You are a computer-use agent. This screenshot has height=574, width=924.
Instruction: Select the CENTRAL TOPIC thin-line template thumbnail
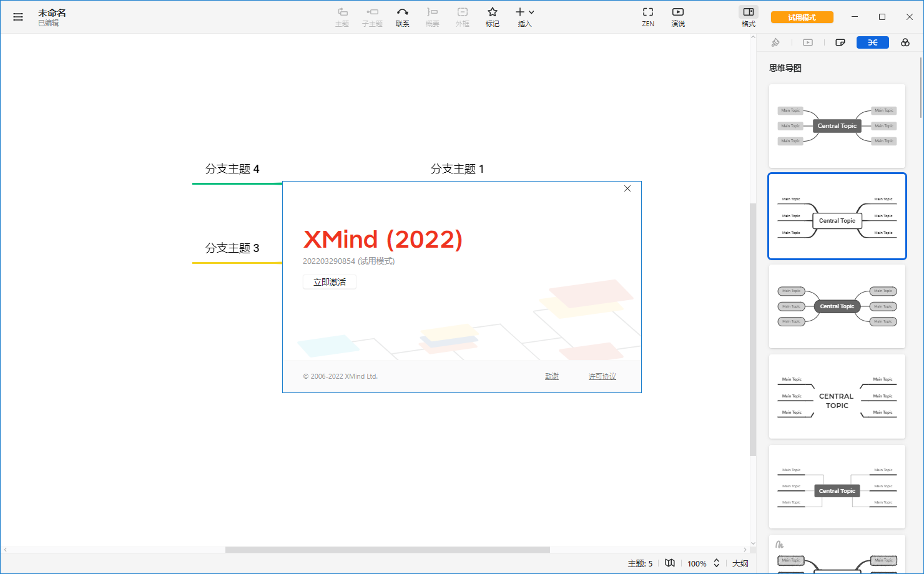click(837, 397)
